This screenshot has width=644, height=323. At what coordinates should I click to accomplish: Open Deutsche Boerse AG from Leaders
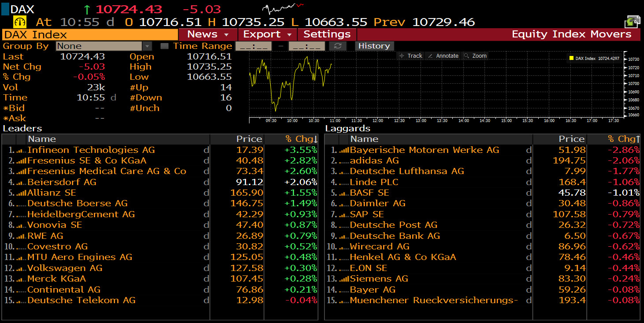coord(78,204)
